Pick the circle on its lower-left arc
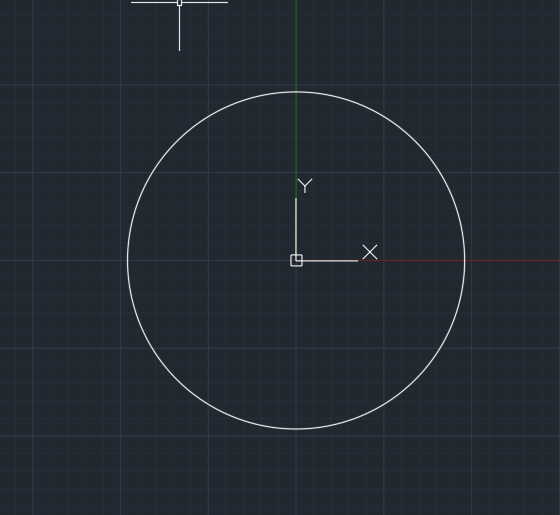 pyautogui.click(x=177, y=380)
